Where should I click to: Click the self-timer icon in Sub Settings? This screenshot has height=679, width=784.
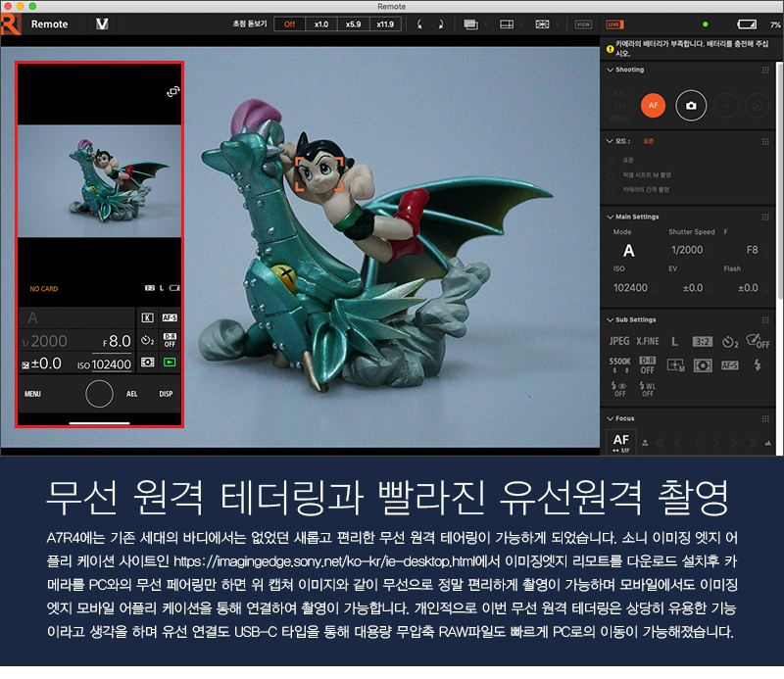729,341
